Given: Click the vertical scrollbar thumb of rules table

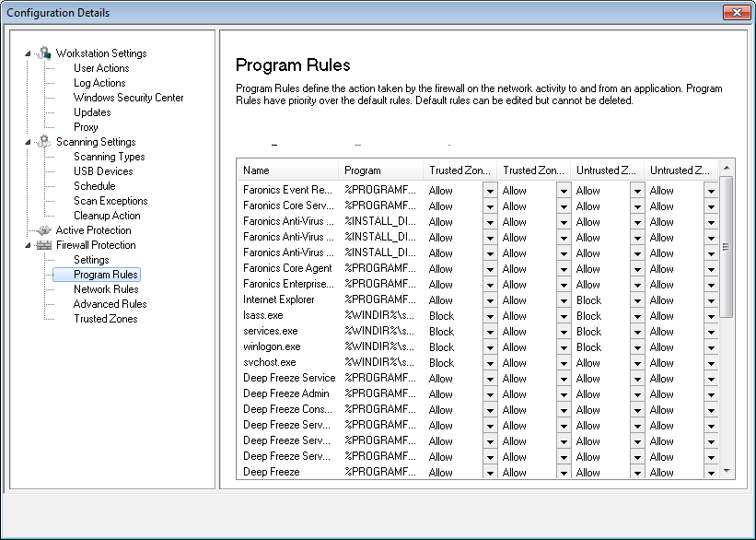Looking at the screenshot, I should 727,247.
